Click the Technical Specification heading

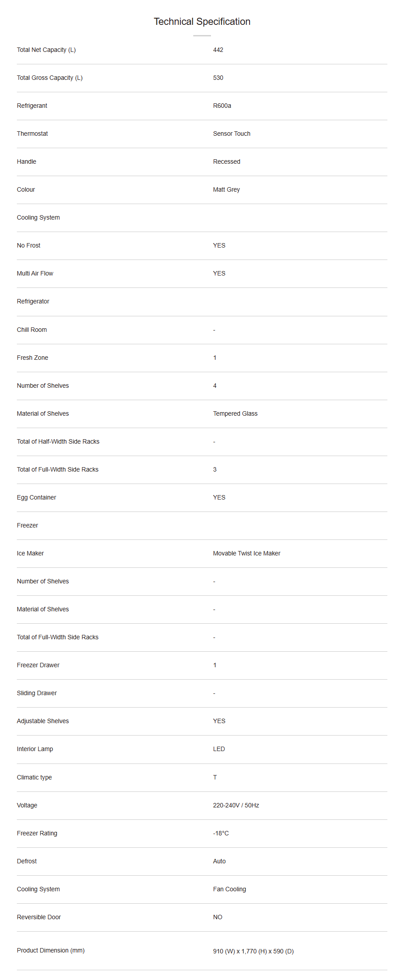[x=202, y=21]
